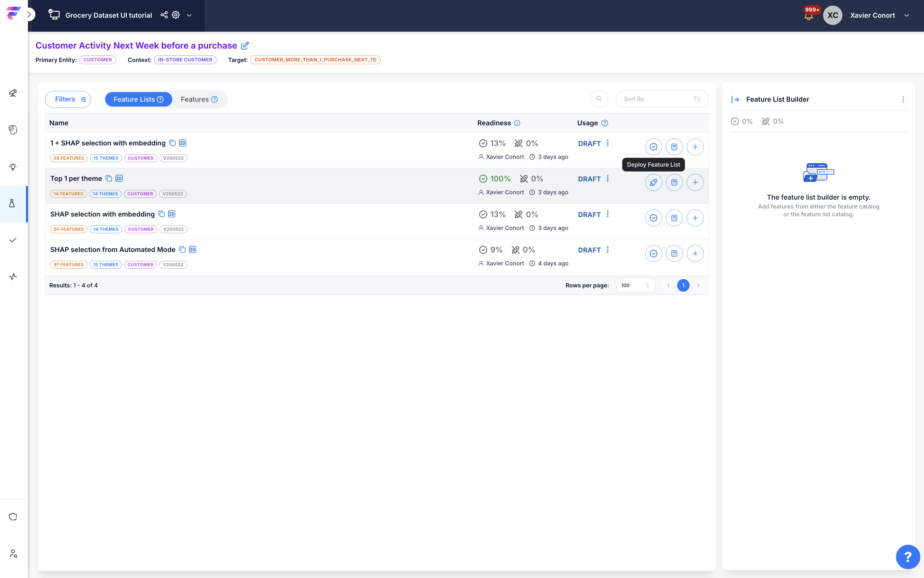Click the ID icon next to Top 1 per theme
Screen dimensions: 924x578
[x=119, y=178]
